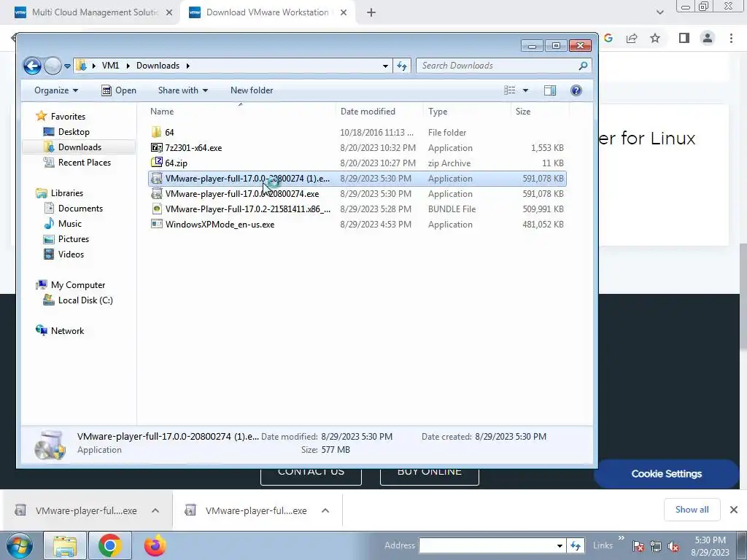This screenshot has width=747, height=560.
Task: Go back in Explorer navigation
Action: point(32,66)
